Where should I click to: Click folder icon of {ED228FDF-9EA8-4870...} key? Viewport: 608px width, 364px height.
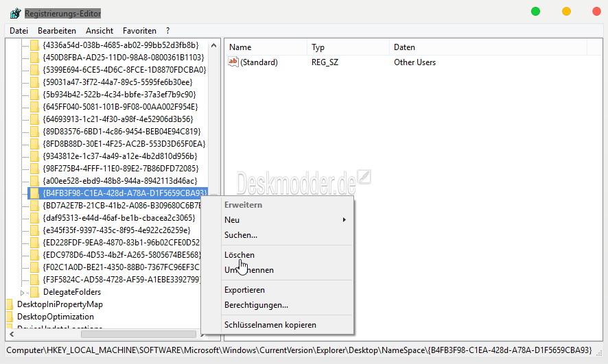tap(34, 243)
